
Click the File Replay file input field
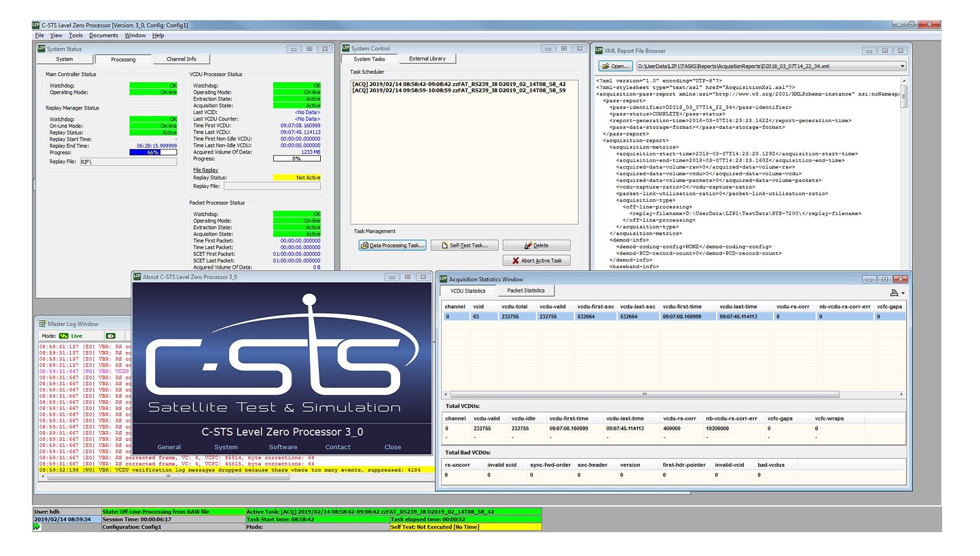(x=272, y=186)
